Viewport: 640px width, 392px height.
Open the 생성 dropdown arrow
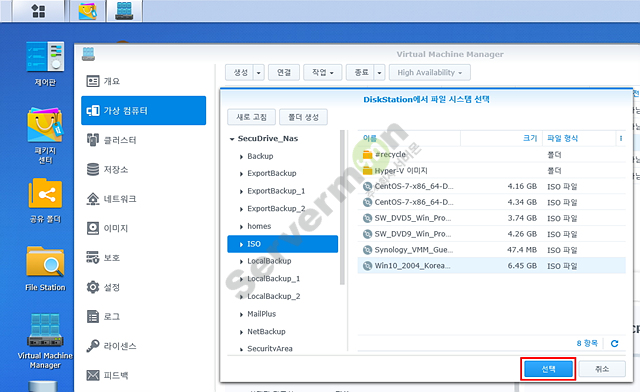point(259,73)
